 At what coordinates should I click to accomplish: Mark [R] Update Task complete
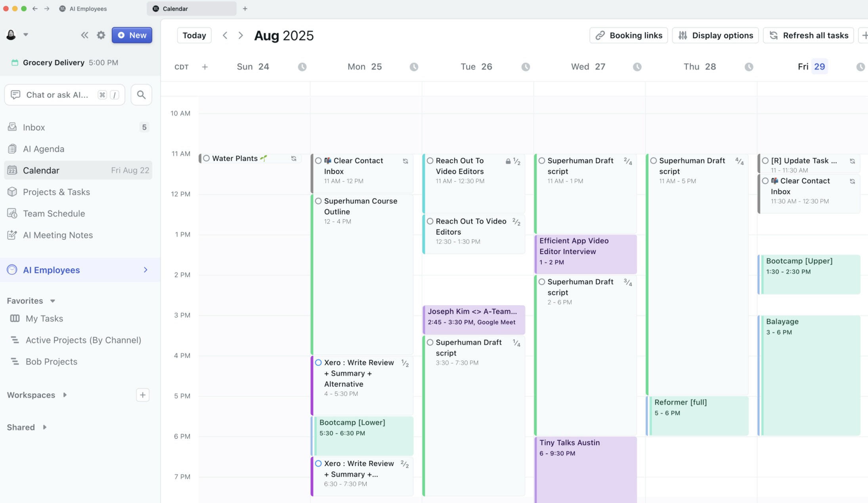[x=765, y=161]
